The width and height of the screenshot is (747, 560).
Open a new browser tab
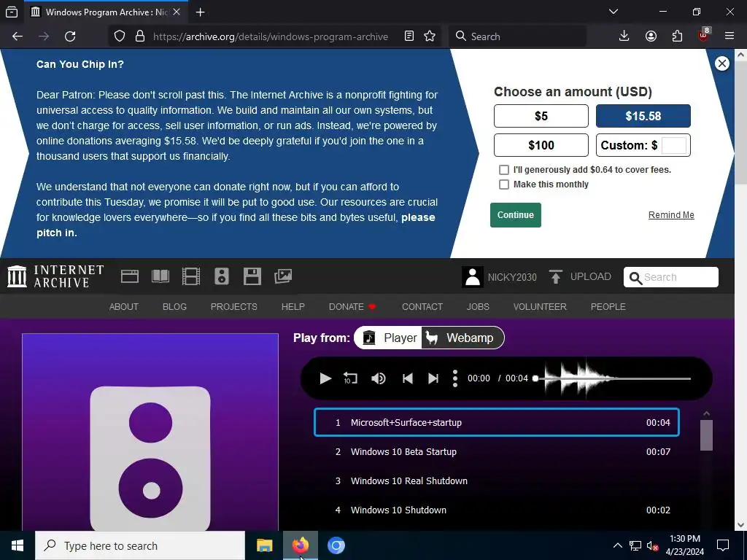(200, 12)
